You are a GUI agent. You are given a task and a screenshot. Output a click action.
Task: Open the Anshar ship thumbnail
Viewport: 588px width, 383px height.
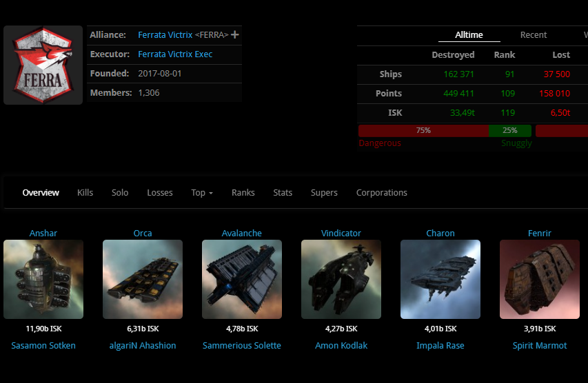click(x=43, y=279)
